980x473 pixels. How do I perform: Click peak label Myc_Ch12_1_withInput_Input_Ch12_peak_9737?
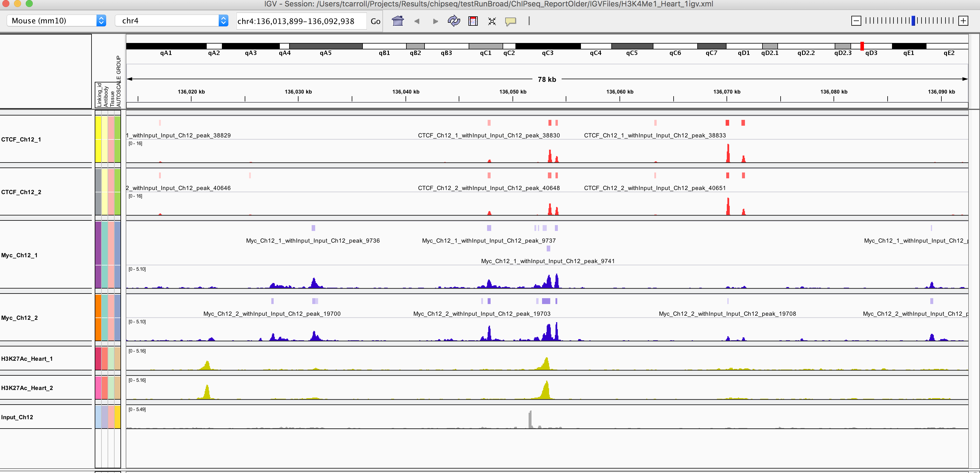[x=489, y=241]
